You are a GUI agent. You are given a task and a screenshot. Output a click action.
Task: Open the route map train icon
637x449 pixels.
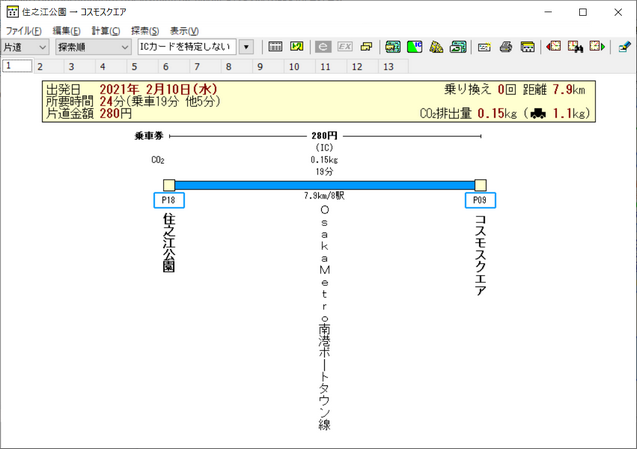(393, 47)
